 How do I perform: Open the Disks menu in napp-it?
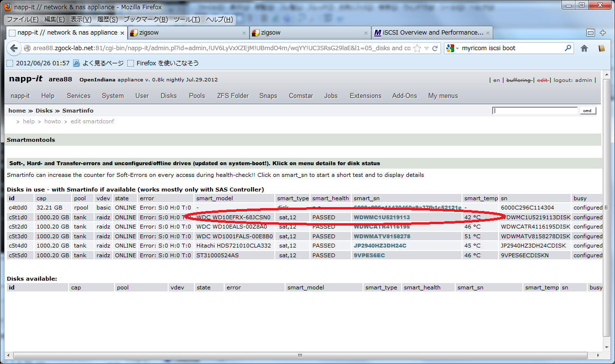(169, 96)
